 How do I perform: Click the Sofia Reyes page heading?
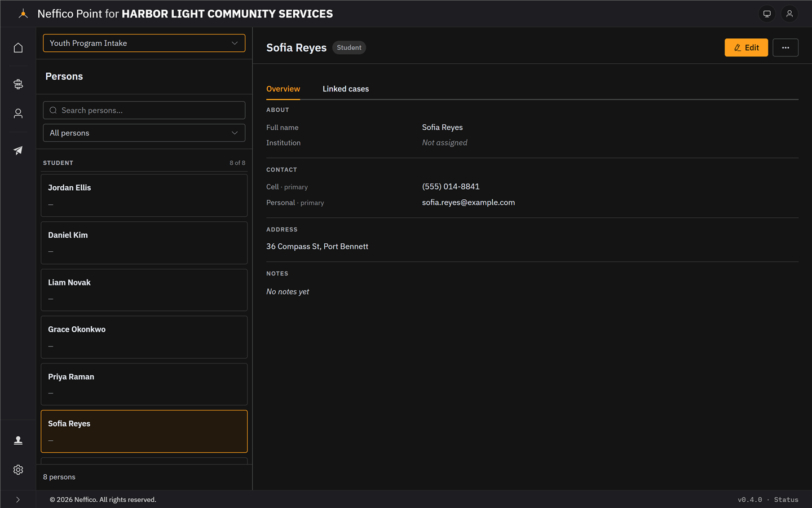[296, 47]
